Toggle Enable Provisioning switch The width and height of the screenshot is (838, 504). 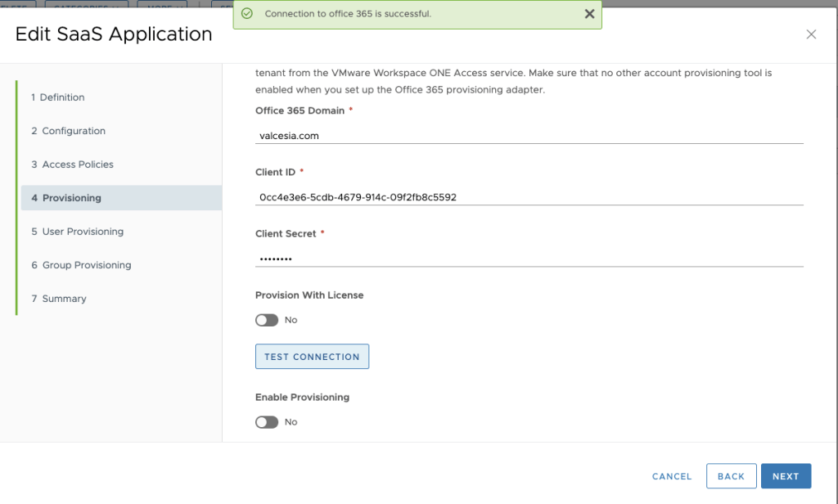[267, 422]
